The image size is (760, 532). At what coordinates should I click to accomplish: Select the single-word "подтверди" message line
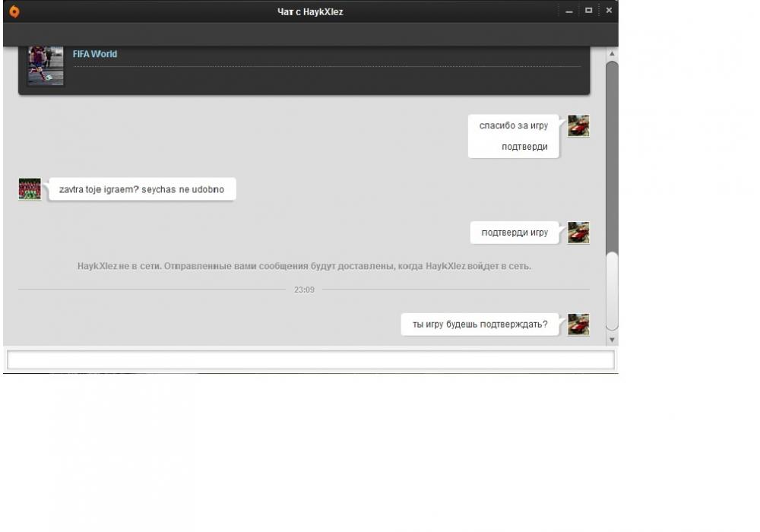[524, 147]
